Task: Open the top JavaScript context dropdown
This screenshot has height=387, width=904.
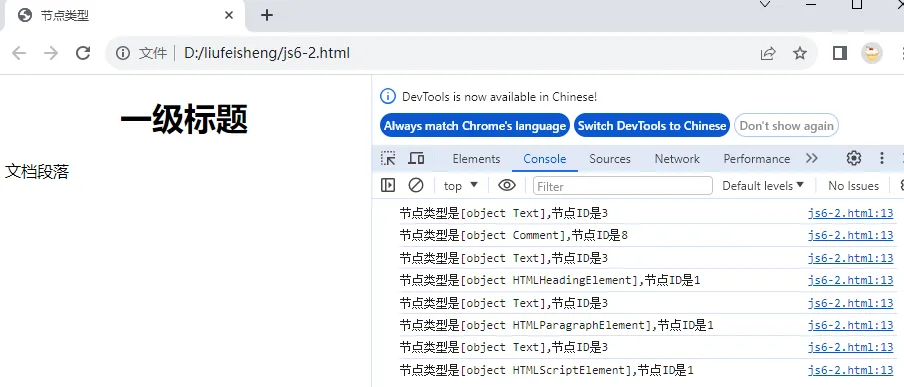Action: point(461,186)
